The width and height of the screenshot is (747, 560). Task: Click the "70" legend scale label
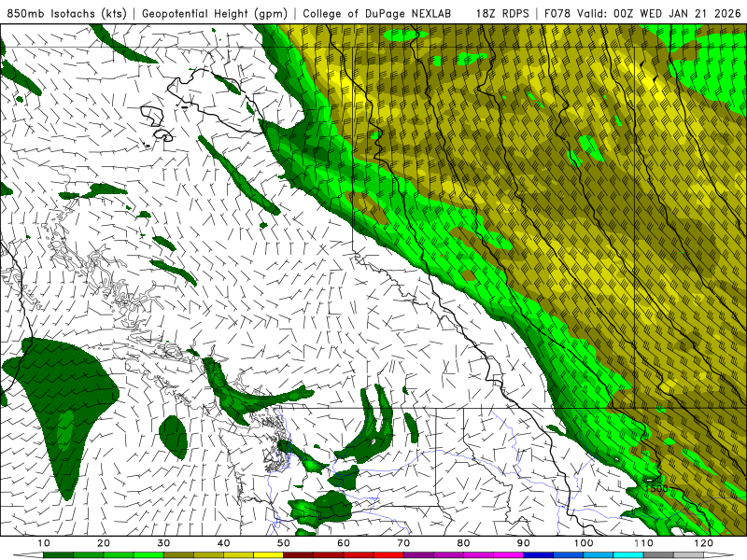[403, 543]
